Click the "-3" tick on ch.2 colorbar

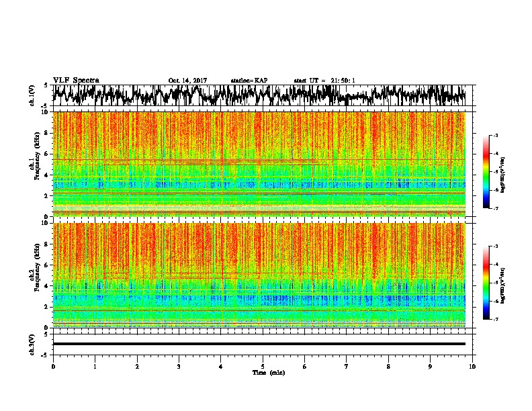[x=496, y=246]
